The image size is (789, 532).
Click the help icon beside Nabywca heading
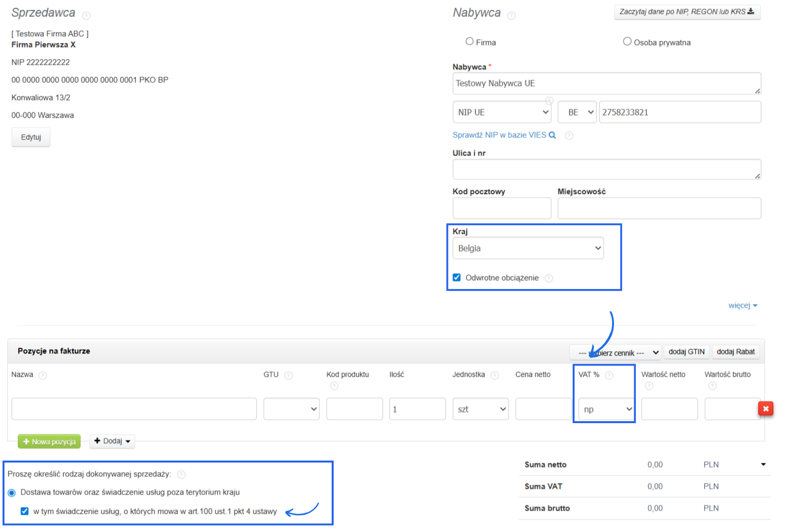coord(511,16)
